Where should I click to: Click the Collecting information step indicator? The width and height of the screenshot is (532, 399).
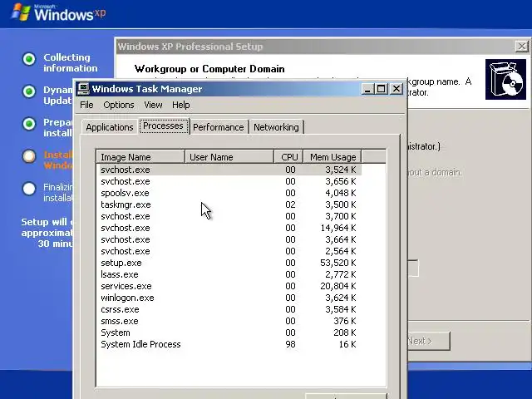pyautogui.click(x=29, y=59)
